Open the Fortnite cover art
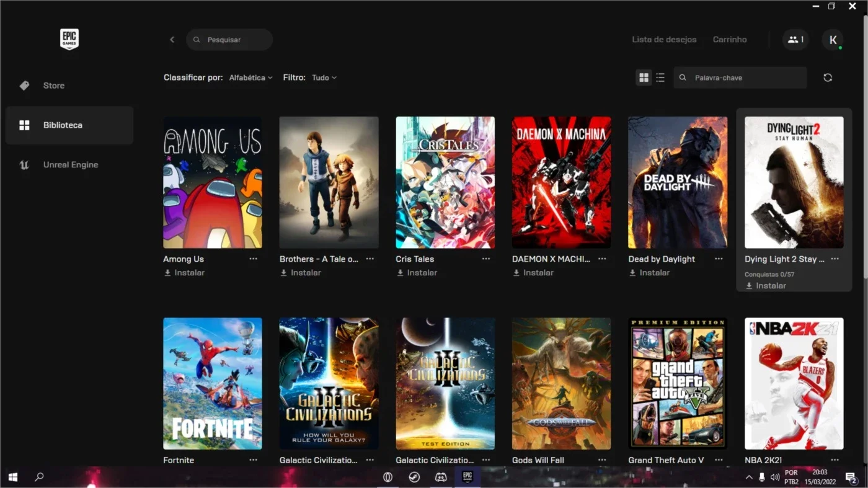This screenshot has width=868, height=488. click(x=213, y=383)
